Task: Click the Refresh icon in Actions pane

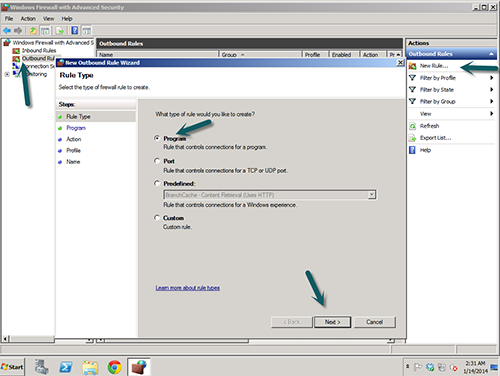Action: click(412, 126)
